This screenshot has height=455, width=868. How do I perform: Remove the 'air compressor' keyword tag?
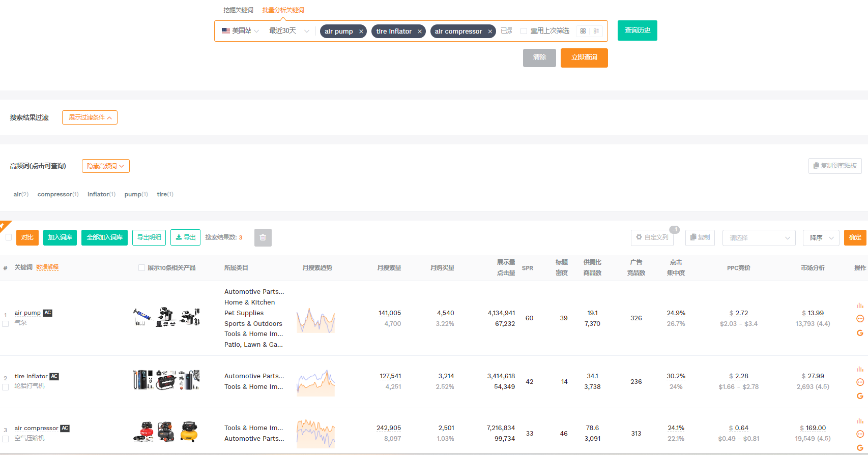(x=490, y=32)
